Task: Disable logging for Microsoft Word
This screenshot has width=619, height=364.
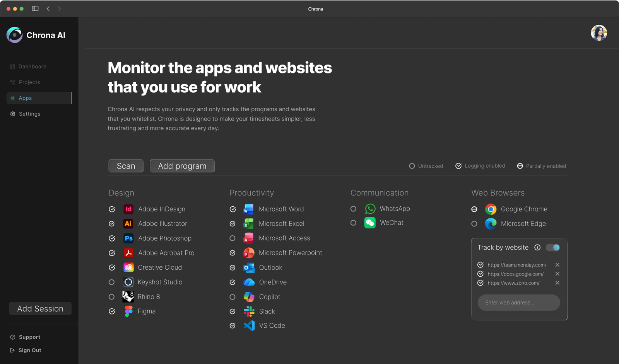Action: [x=233, y=209]
